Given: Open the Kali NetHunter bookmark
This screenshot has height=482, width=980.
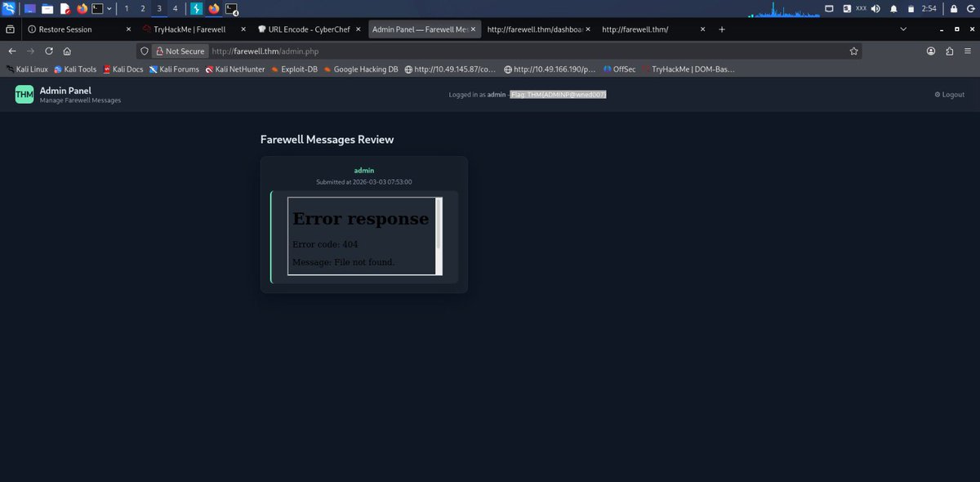Looking at the screenshot, I should coord(235,69).
